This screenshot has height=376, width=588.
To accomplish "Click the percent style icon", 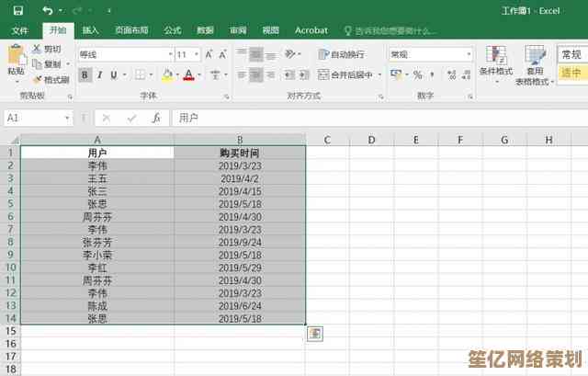I will [x=417, y=74].
